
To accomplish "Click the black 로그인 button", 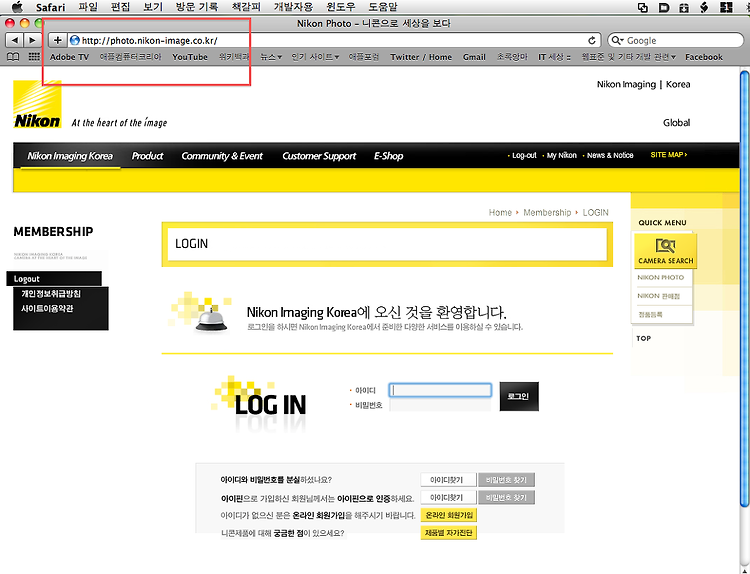I will [519, 397].
